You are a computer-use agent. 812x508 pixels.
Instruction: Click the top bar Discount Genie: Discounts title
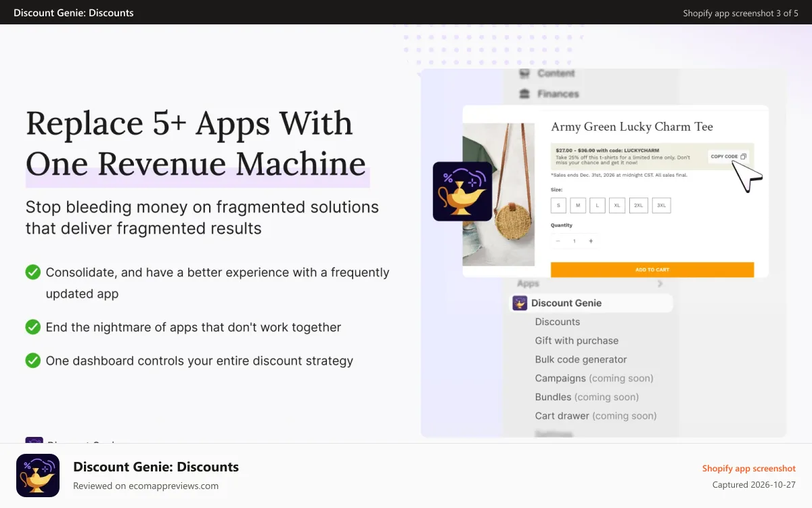click(74, 13)
